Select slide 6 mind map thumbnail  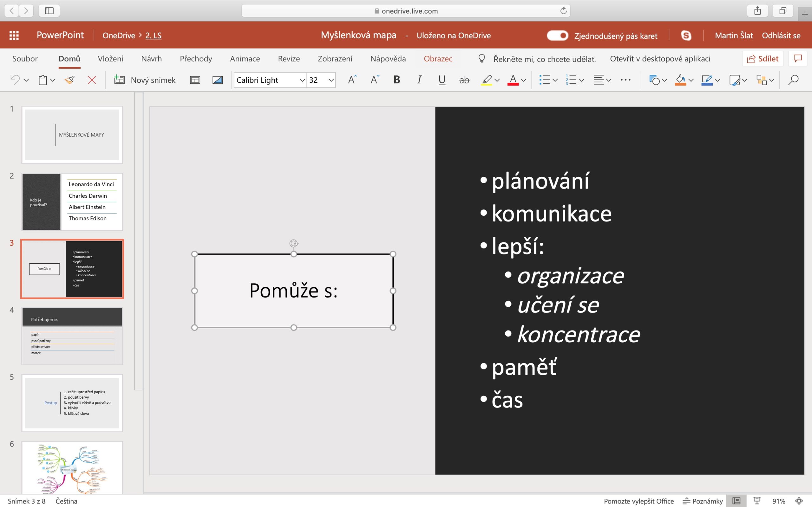pos(72,469)
